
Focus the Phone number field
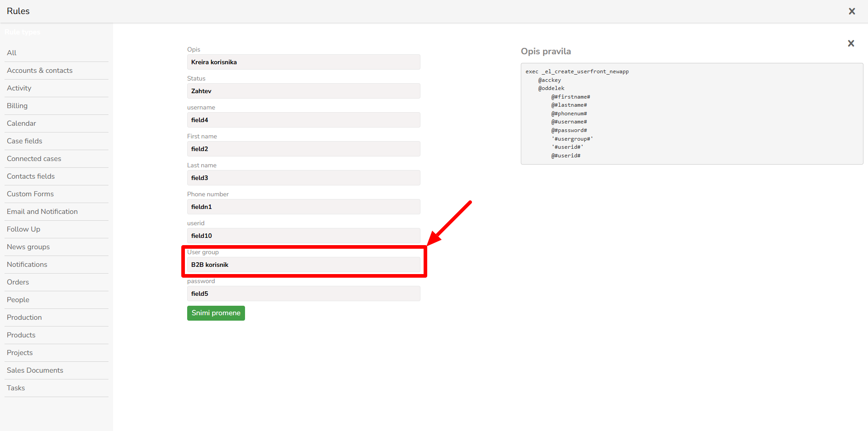click(303, 207)
